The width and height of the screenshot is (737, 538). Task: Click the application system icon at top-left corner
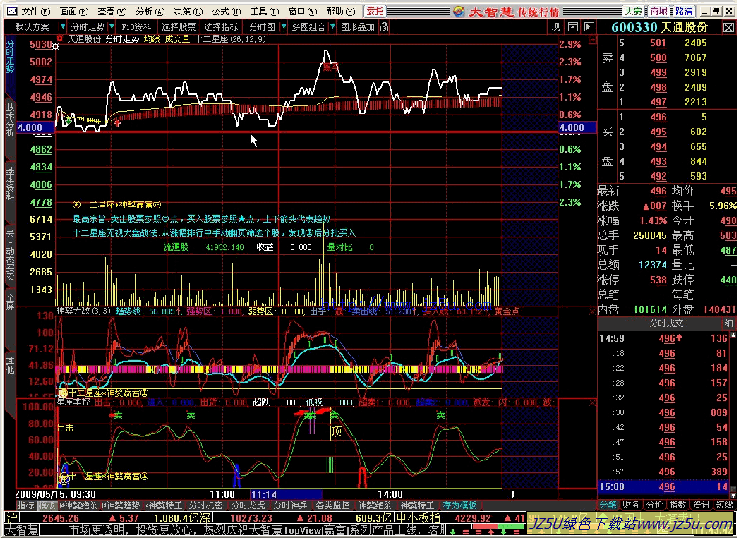click(13, 11)
